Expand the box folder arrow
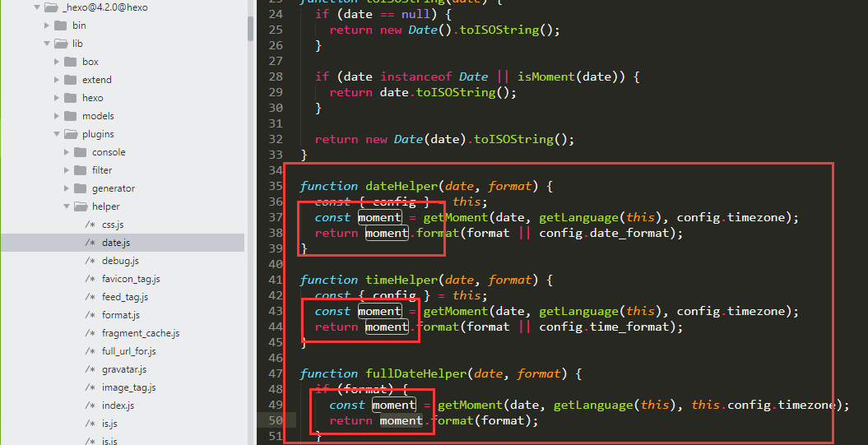868x445 pixels. pyautogui.click(x=57, y=62)
